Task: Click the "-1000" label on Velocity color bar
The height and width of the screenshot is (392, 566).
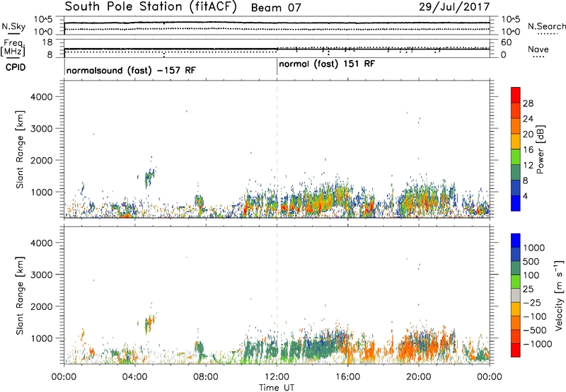Action: (x=537, y=344)
